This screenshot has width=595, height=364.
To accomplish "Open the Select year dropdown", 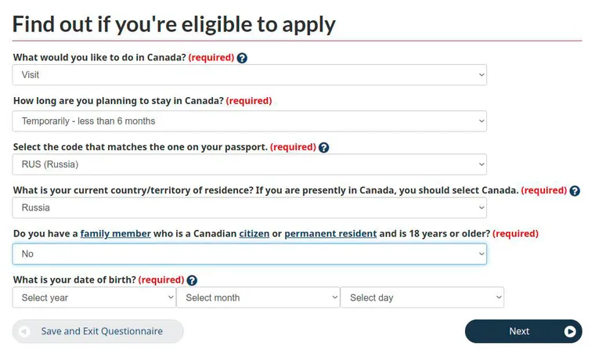I will pos(94,297).
